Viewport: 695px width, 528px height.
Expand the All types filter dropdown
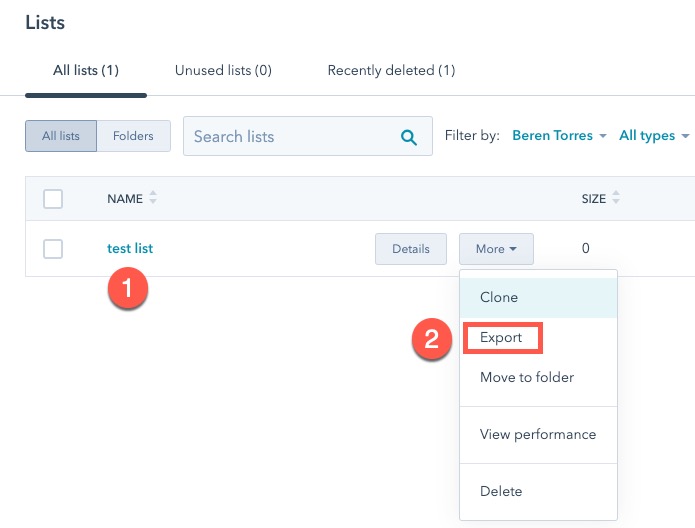coord(654,136)
